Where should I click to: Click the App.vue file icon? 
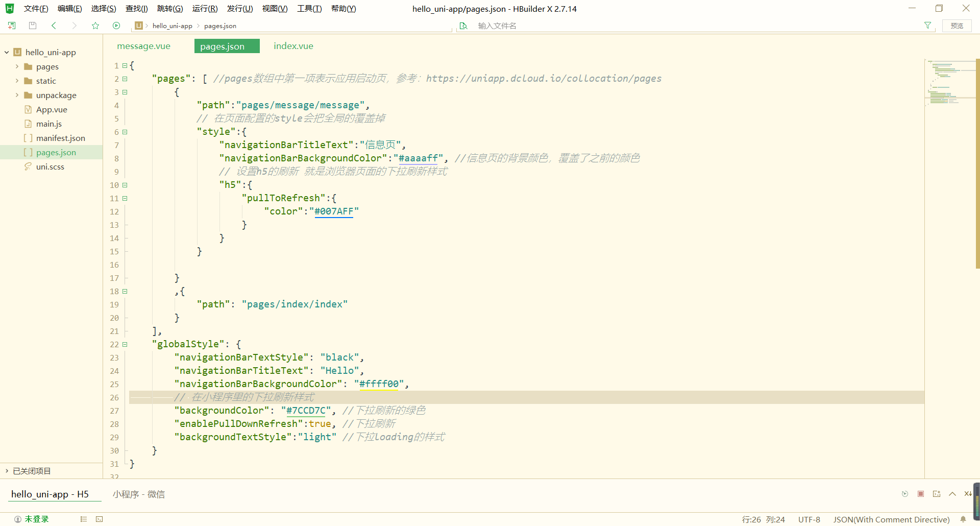(28, 109)
